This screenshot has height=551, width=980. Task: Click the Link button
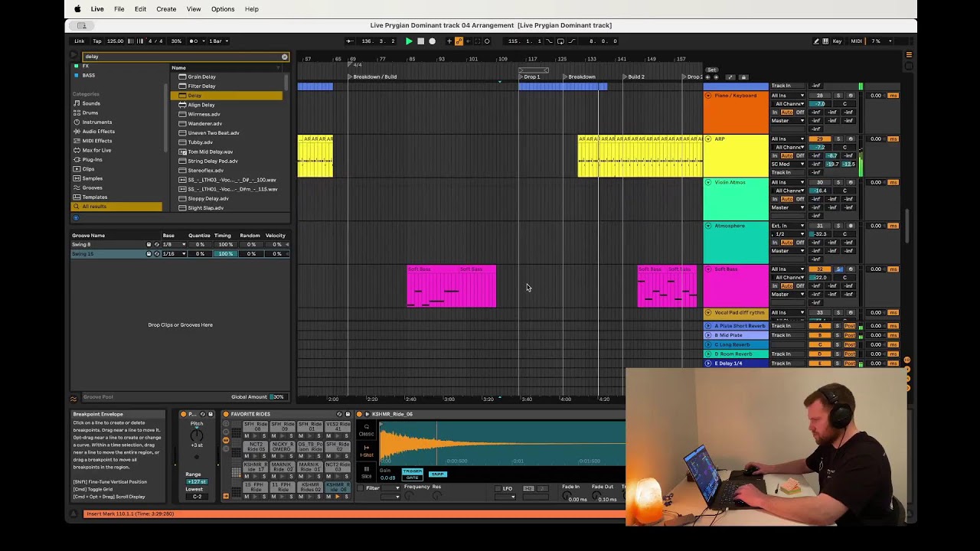point(80,41)
